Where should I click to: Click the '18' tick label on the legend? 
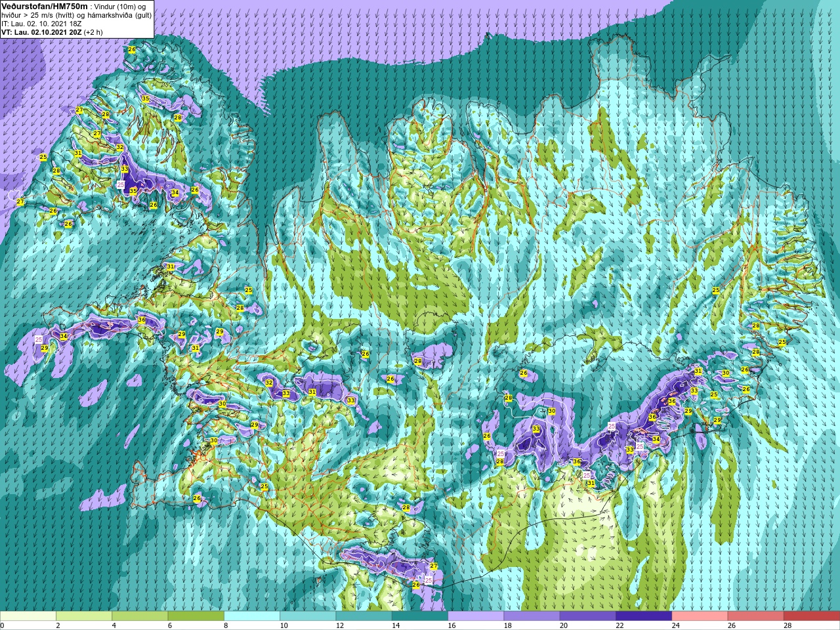point(507,625)
